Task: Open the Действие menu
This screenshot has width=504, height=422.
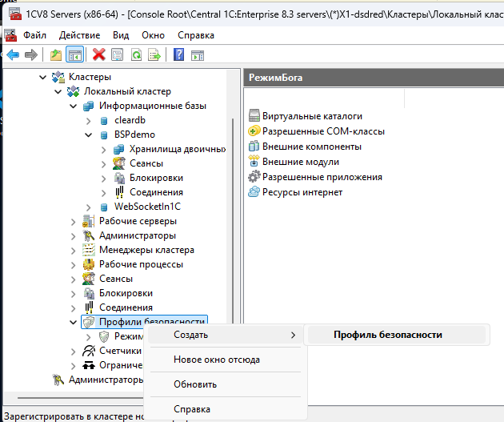Action: (79, 35)
